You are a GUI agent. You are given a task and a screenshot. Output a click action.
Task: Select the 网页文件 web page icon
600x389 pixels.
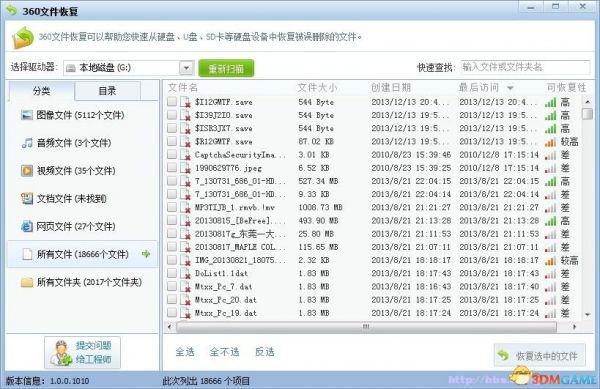[x=27, y=226]
